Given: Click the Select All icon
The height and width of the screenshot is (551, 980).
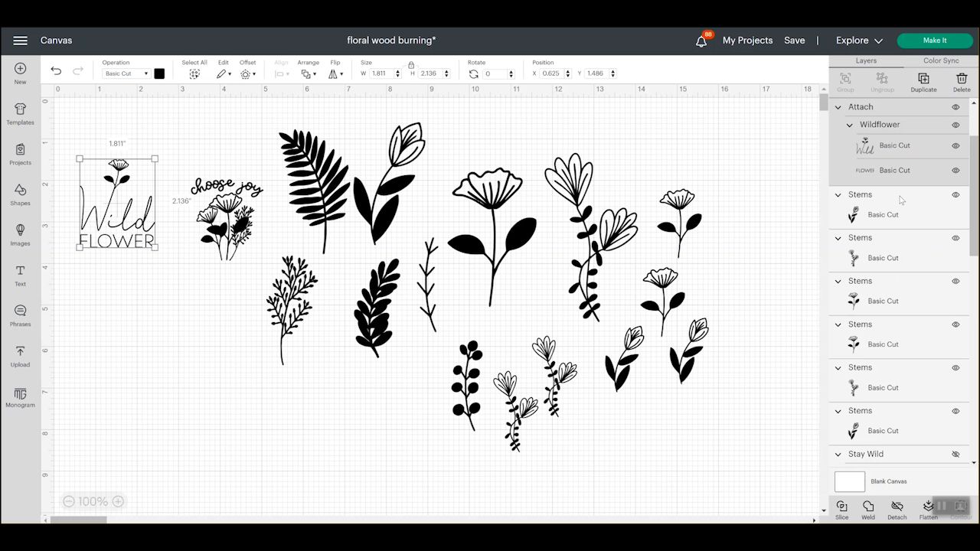Looking at the screenshot, I should 194,73.
